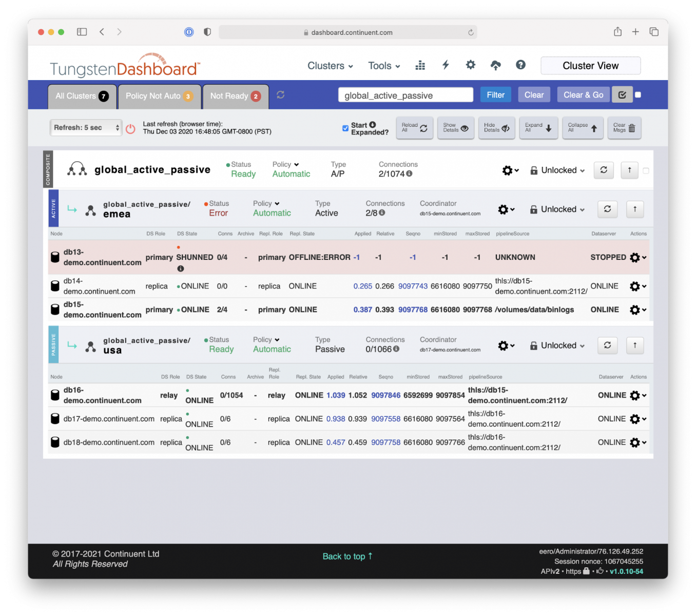Click the refresh icon beside Not Ready tab
Viewport: 696px width, 616px height.
(280, 95)
